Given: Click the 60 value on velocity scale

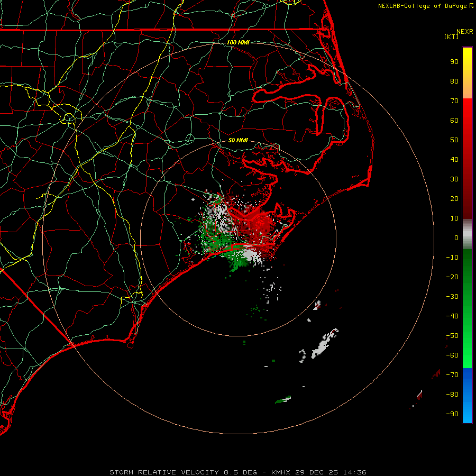Looking at the screenshot, I should [x=454, y=121].
